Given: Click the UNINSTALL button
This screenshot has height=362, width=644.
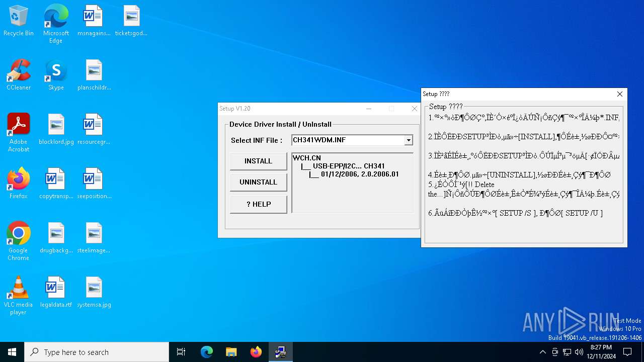Looking at the screenshot, I should pos(259,183).
